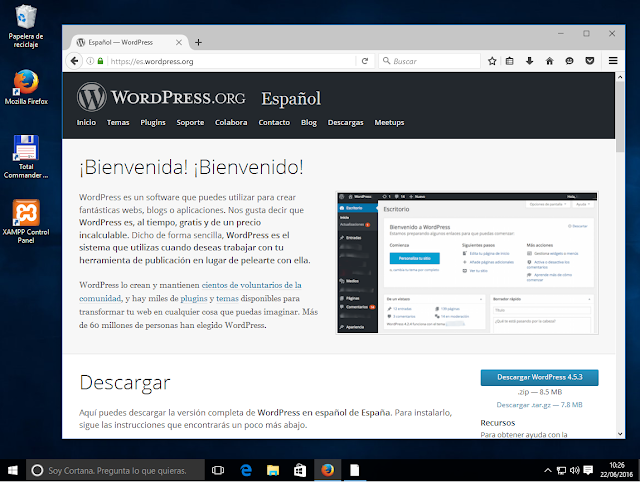Click the URL address bar

(x=231, y=61)
